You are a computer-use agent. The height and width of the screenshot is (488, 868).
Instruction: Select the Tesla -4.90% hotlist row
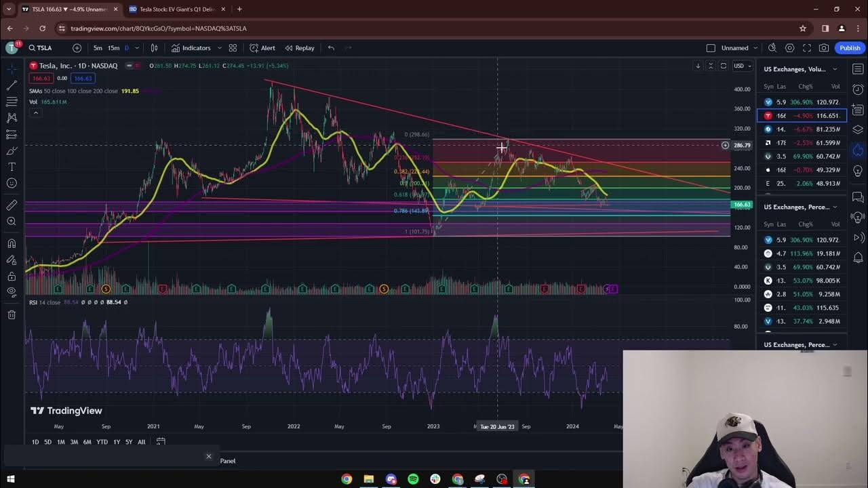802,116
